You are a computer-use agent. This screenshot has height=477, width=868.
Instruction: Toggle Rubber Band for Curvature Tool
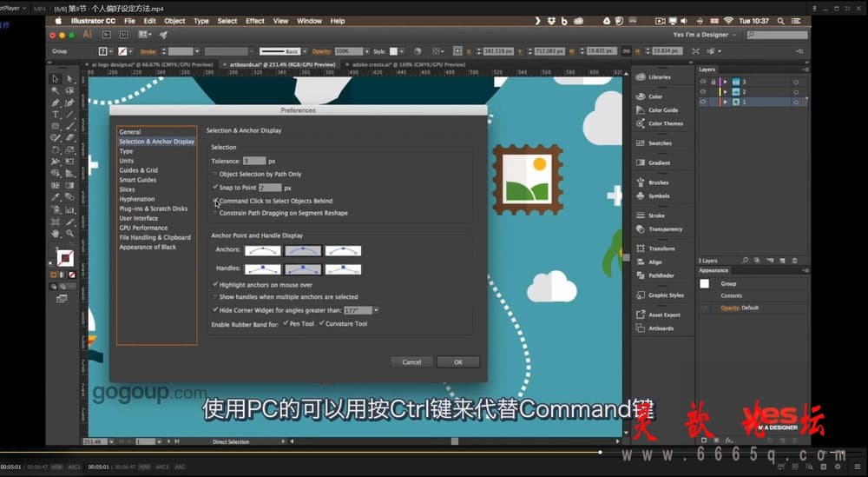click(322, 323)
